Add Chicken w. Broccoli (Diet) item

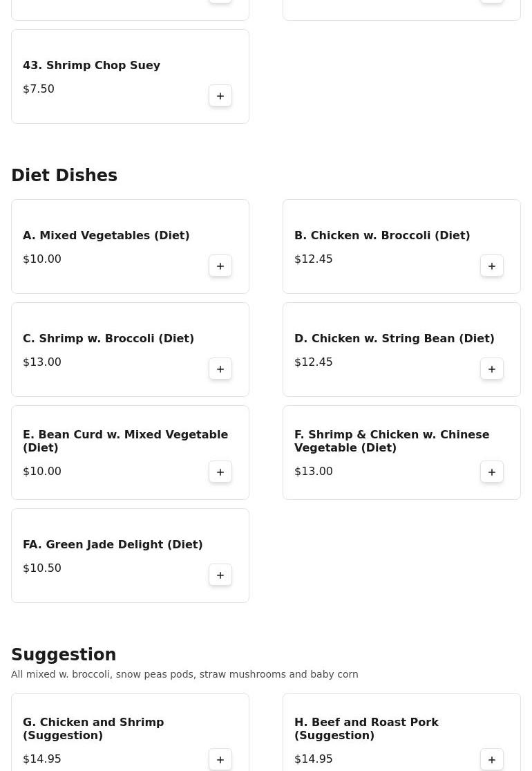[492, 266]
